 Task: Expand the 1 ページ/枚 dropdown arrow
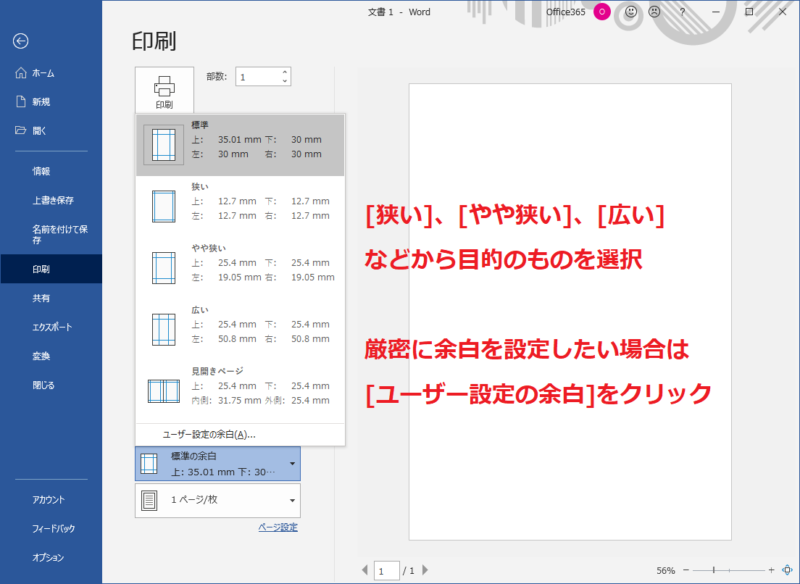[x=292, y=500]
